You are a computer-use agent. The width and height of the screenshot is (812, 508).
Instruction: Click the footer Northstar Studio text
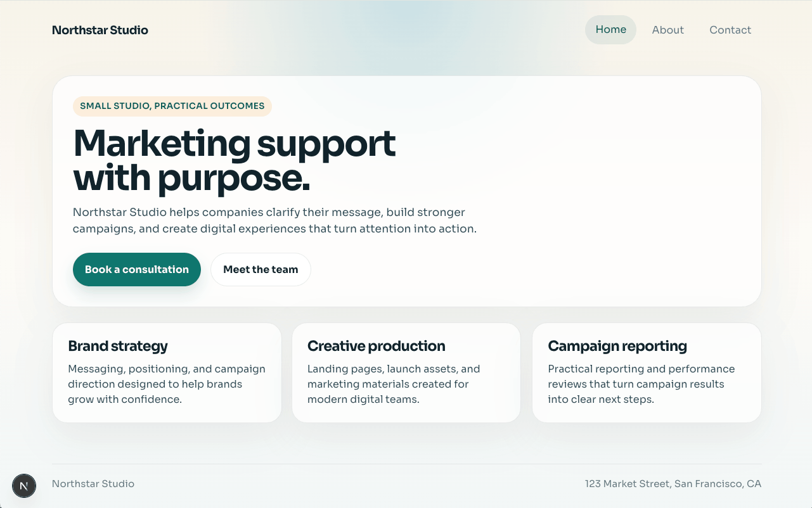point(93,483)
